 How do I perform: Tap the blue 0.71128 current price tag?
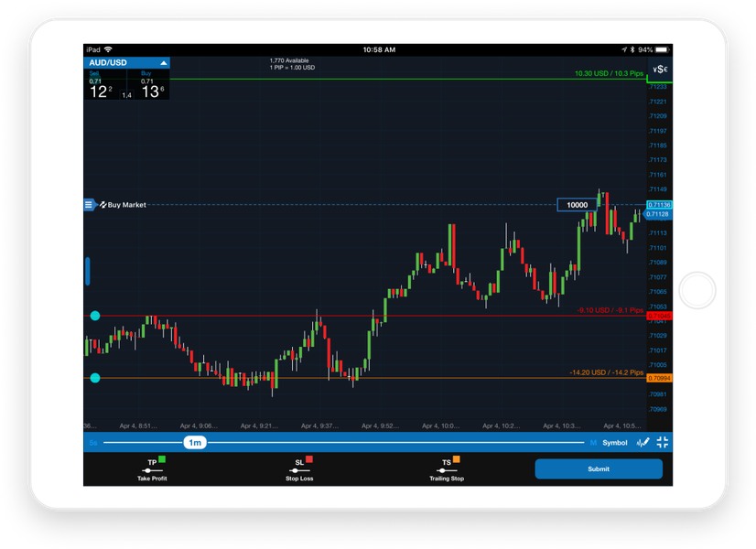tap(657, 214)
